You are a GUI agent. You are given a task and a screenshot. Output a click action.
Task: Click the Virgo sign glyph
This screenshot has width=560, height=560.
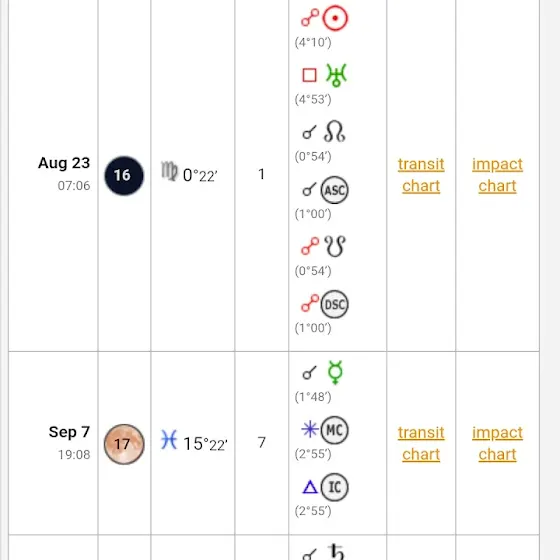pos(169,171)
